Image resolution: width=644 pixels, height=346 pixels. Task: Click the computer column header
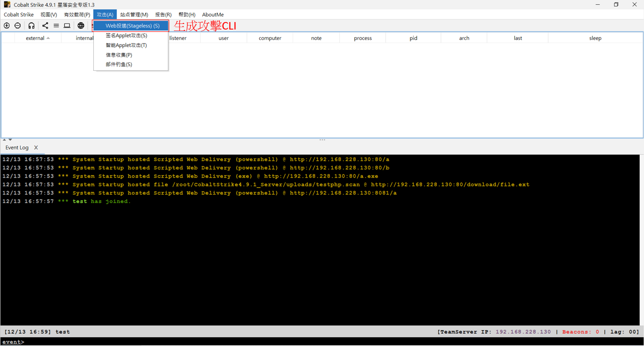[270, 38]
